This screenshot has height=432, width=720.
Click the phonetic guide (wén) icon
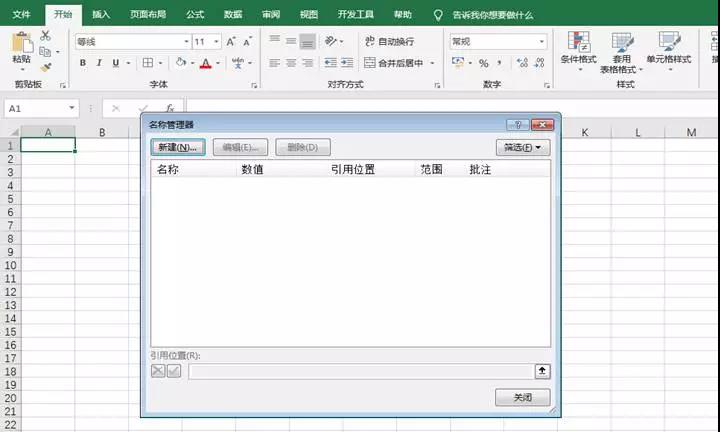(x=238, y=63)
